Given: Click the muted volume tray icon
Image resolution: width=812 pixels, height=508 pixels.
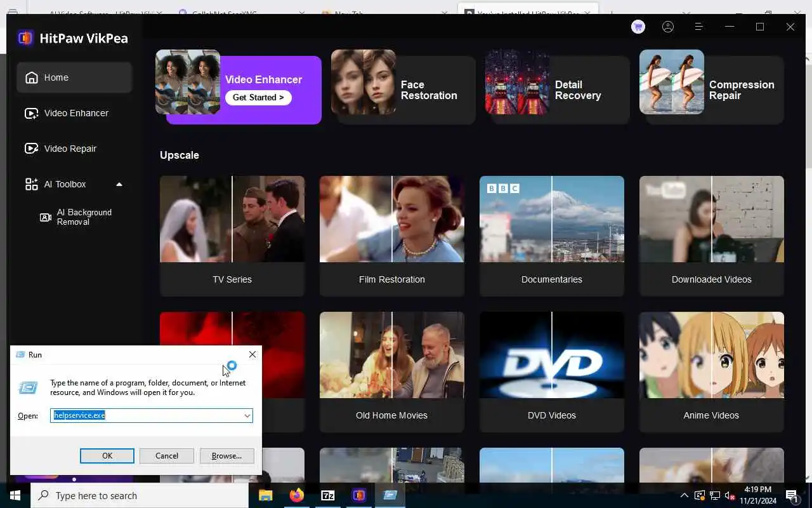Looking at the screenshot, I should point(730,495).
